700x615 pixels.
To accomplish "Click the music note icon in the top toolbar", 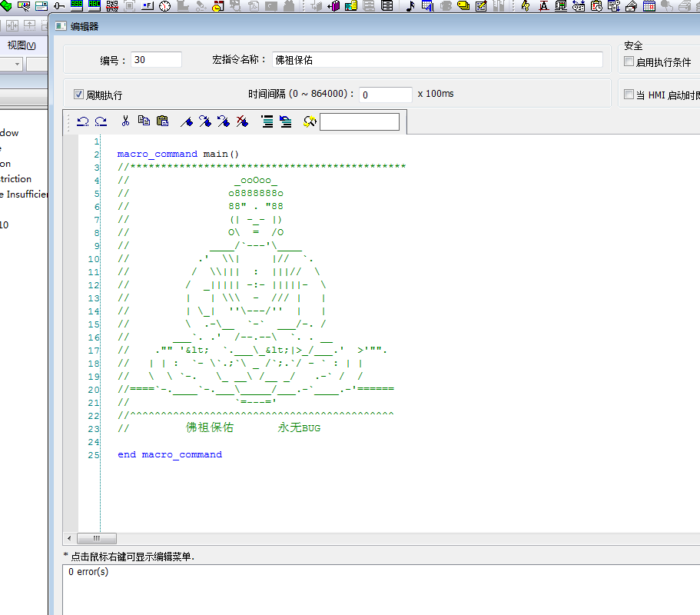I will pyautogui.click(x=410, y=6).
